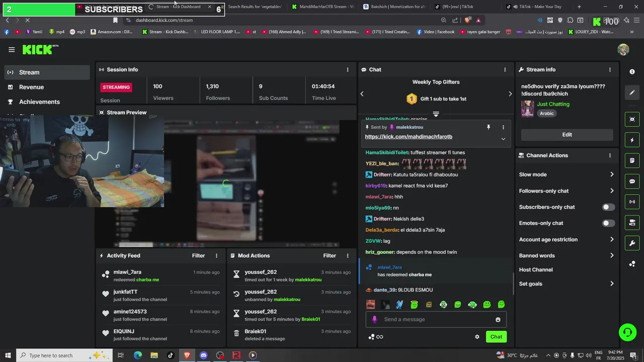
Task: Go to previous Weekly Top Gifters slide
Action: [x=362, y=94]
